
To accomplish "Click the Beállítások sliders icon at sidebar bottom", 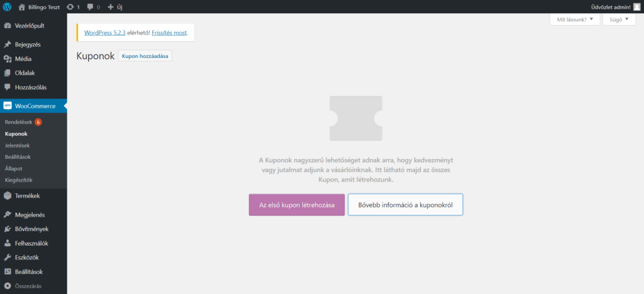I will (x=7, y=271).
